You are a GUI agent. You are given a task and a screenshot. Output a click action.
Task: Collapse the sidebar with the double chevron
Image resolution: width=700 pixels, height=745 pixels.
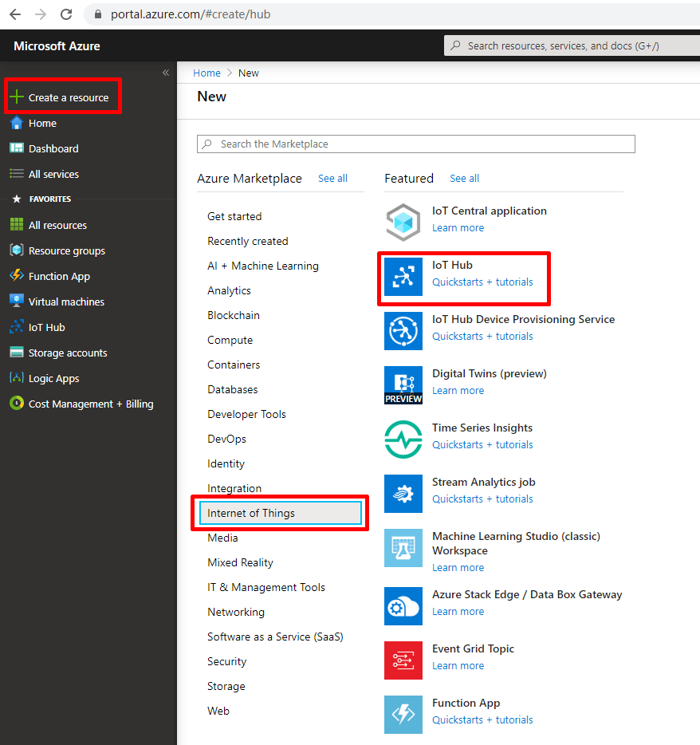click(166, 73)
